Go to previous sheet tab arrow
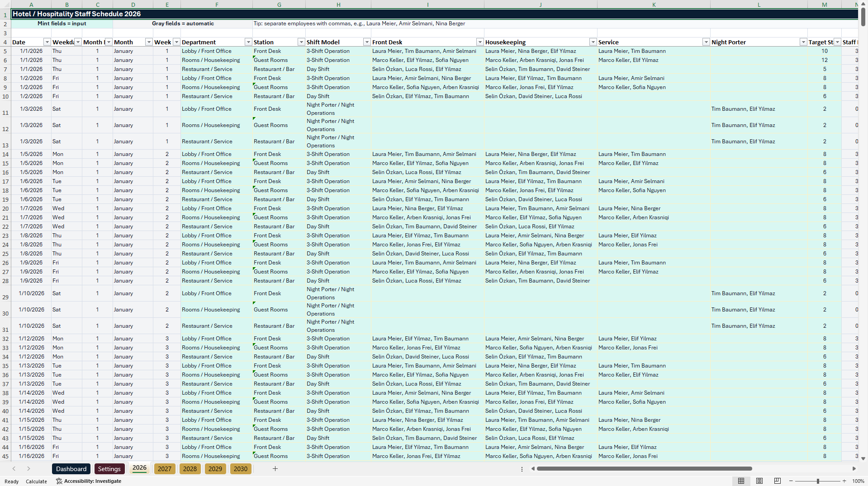868x486 pixels. [14, 469]
